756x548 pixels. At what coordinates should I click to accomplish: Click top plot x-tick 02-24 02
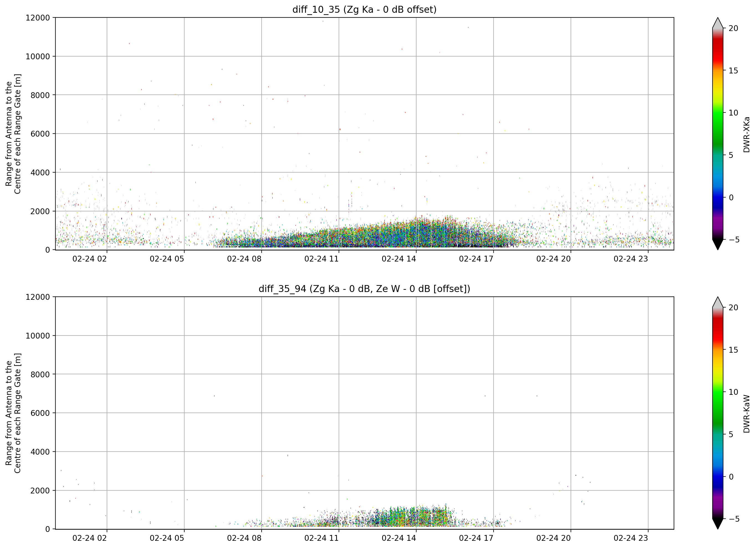coord(90,259)
